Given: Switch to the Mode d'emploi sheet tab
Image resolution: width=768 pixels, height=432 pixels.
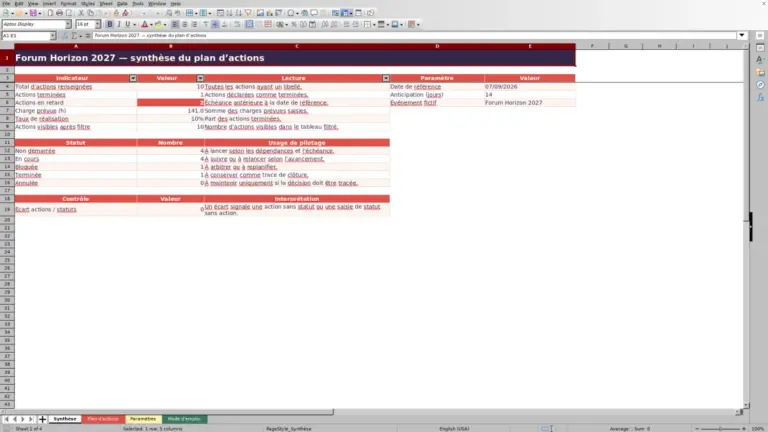Looking at the screenshot, I should 184,419.
